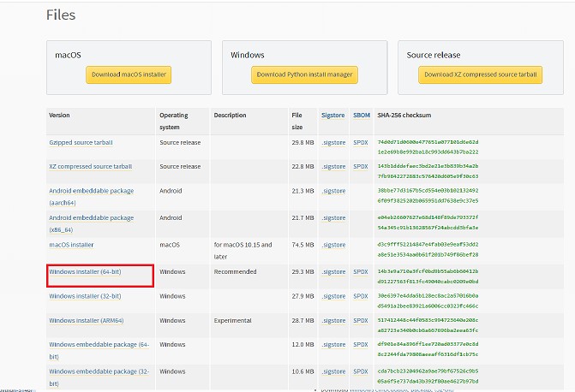Viewport: 575px width, 392px height.
Task: Open SPDX for Gzipped source tarball
Action: (x=361, y=143)
